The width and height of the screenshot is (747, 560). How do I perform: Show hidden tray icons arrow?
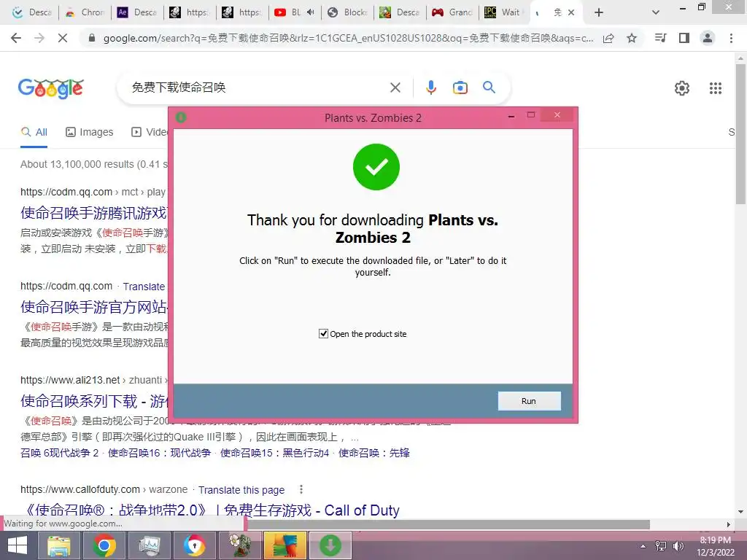click(643, 545)
